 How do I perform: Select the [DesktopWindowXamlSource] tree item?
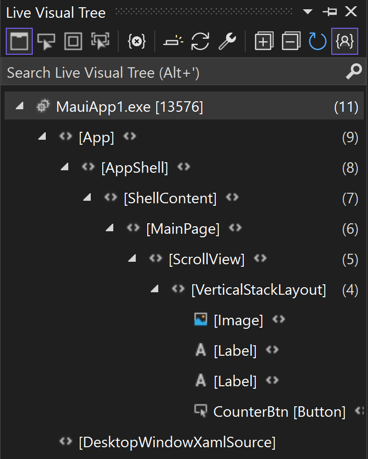click(x=177, y=442)
